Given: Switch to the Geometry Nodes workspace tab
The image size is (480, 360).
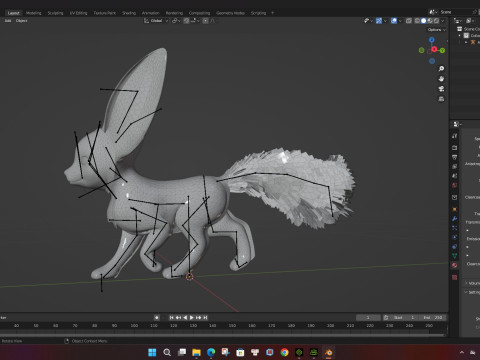Looking at the screenshot, I should click(x=230, y=13).
